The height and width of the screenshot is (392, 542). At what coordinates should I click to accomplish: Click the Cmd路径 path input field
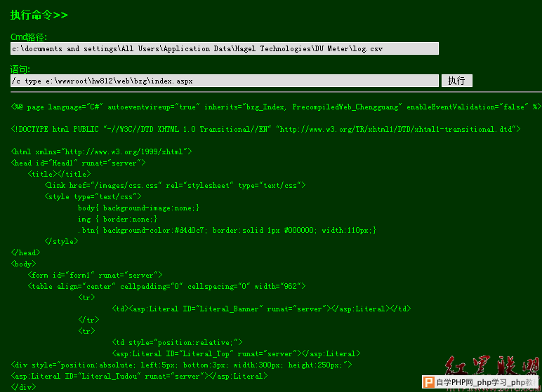(225, 48)
